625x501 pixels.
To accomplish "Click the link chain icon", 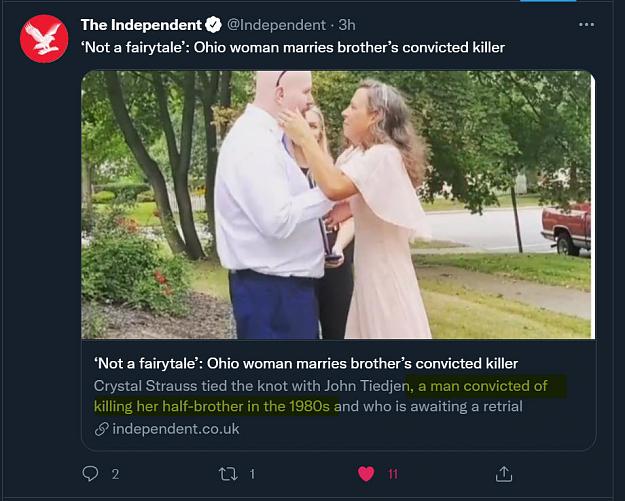I will 102,429.
